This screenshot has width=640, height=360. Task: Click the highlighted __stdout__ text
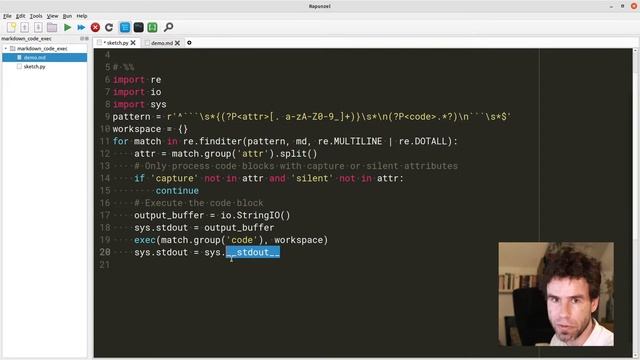tap(253, 252)
